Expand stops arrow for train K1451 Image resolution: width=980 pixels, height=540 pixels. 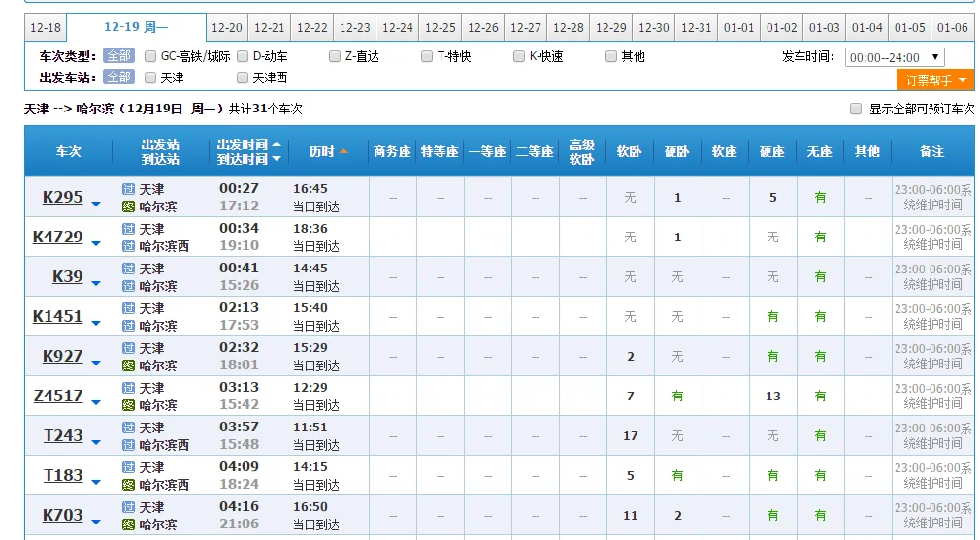96,324
